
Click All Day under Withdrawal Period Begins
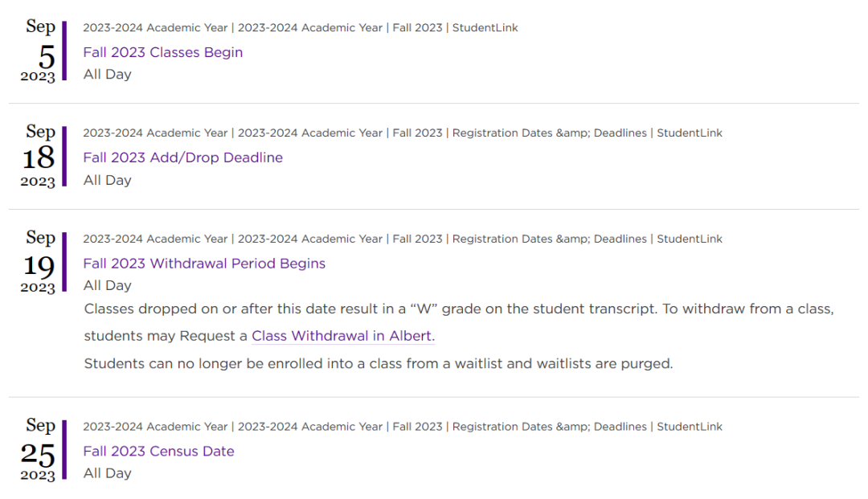pos(108,285)
